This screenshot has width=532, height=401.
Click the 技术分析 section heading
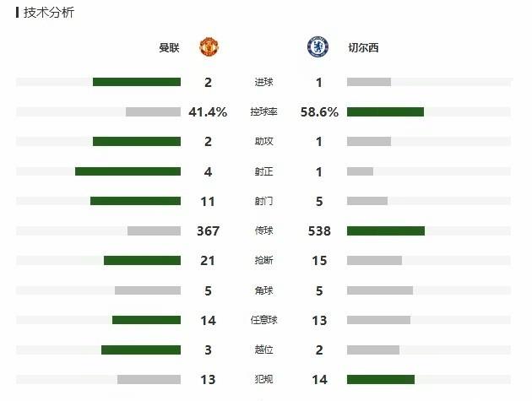pos(48,14)
